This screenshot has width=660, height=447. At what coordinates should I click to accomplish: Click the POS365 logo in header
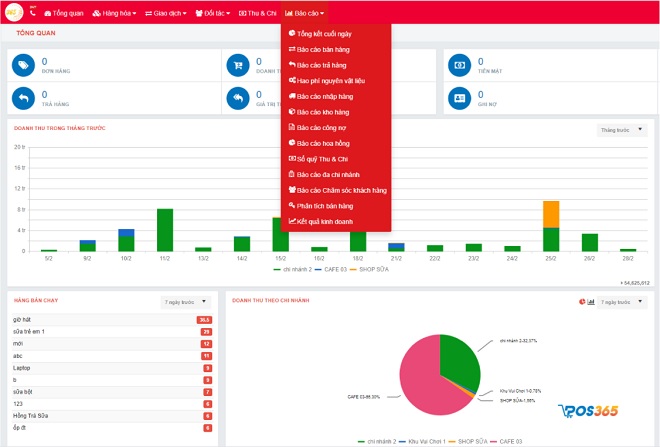(14, 12)
